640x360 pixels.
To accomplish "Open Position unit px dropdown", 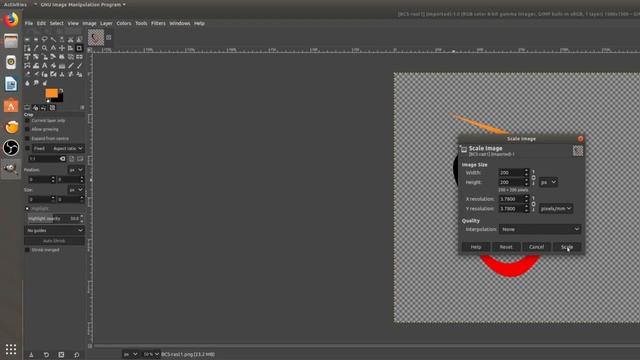I will pyautogui.click(x=76, y=170).
